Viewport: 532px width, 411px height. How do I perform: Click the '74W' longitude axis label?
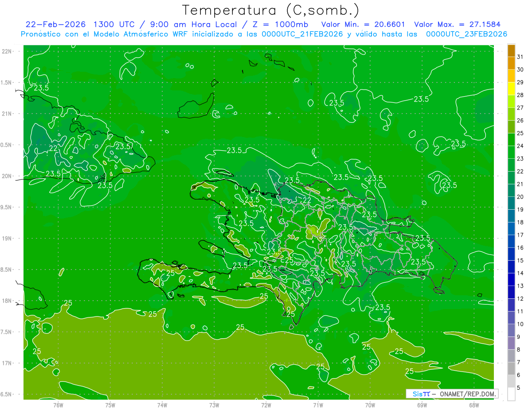point(162,405)
